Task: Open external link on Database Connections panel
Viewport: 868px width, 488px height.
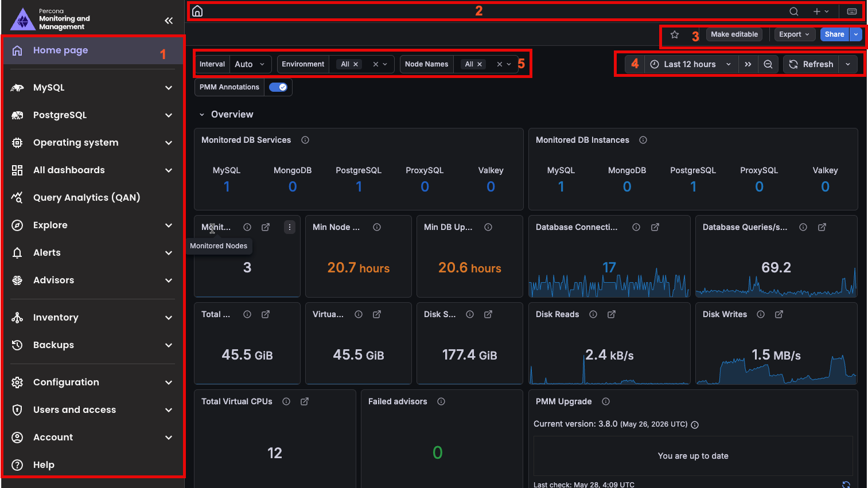Action: click(655, 227)
